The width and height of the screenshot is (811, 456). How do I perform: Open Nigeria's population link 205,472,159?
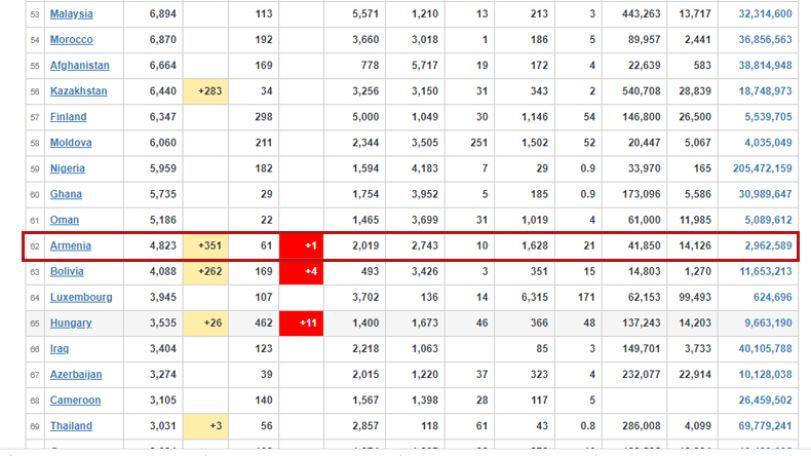coord(762,169)
